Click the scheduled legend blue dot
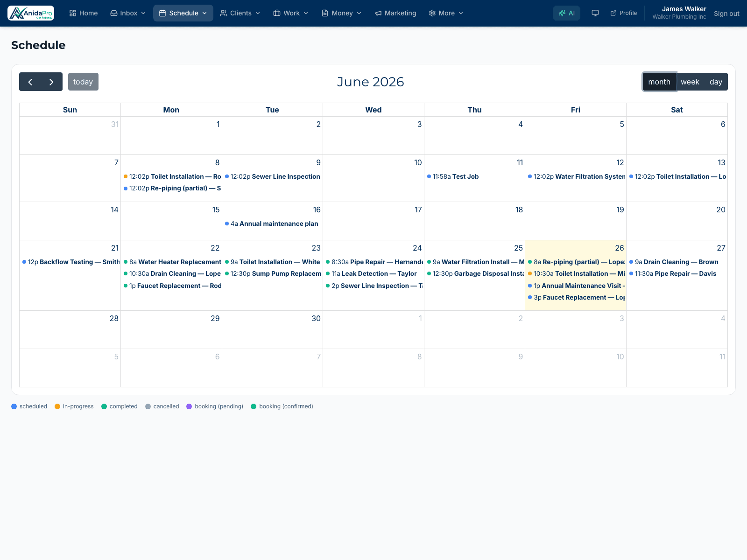The width and height of the screenshot is (747, 560). pyautogui.click(x=14, y=406)
